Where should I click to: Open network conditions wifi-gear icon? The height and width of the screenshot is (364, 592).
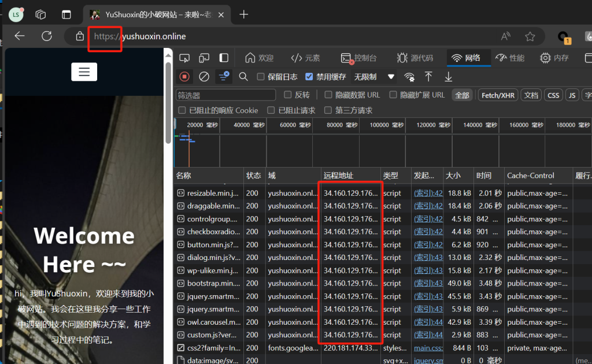pos(409,76)
